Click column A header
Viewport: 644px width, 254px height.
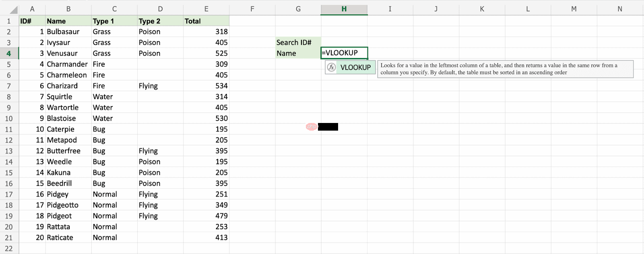(32, 9)
